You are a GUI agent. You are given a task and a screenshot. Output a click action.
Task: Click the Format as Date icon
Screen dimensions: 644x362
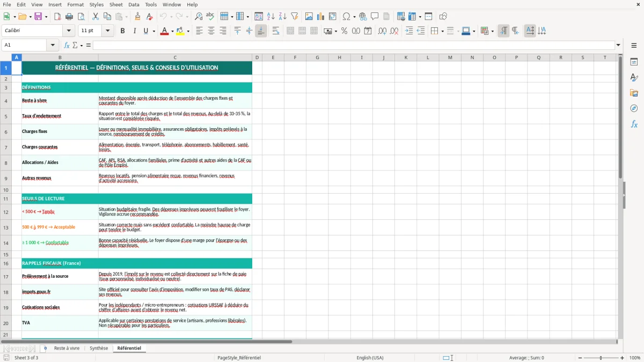coord(368,31)
